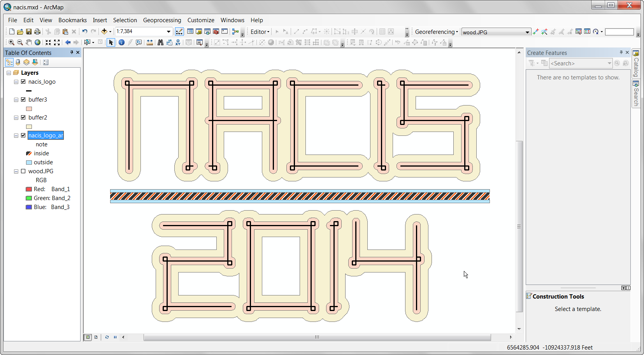Click Fixed Zoom In arrows icon
Viewport: 644px width, 355px height.
point(48,42)
